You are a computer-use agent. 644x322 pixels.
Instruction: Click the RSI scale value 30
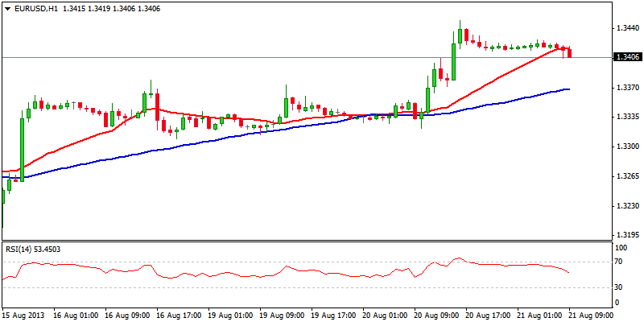tap(620, 287)
